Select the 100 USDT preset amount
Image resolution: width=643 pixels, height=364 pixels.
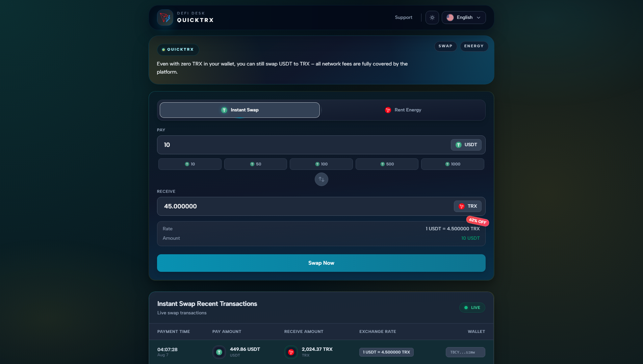pos(321,164)
